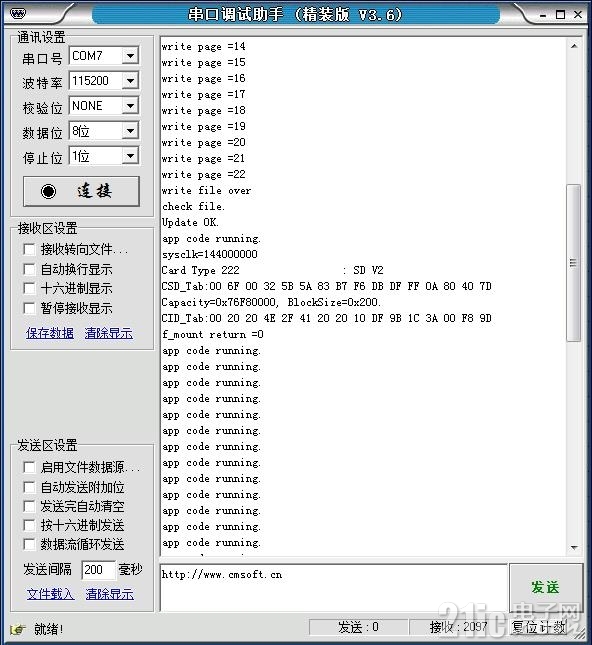The image size is (592, 645).
Task: Click the green 发送 send button
Action: 546,587
